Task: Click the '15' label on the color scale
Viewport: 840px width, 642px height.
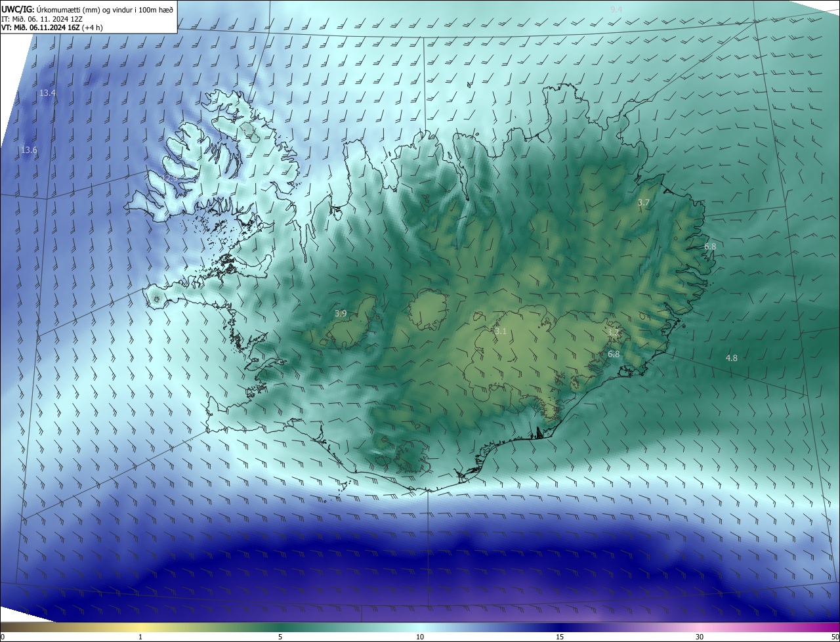Action: [560, 637]
